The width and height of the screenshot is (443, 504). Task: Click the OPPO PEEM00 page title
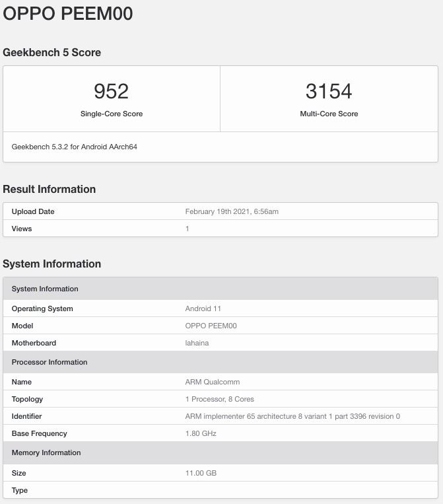coord(68,14)
